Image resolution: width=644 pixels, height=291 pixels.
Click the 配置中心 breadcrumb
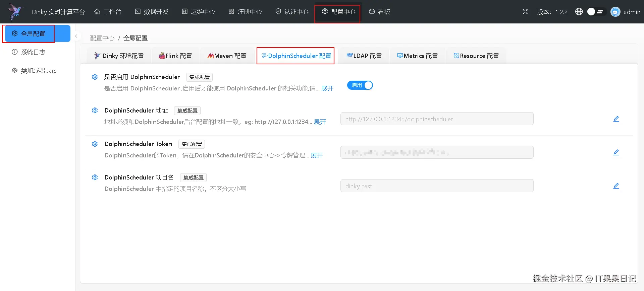coord(102,38)
